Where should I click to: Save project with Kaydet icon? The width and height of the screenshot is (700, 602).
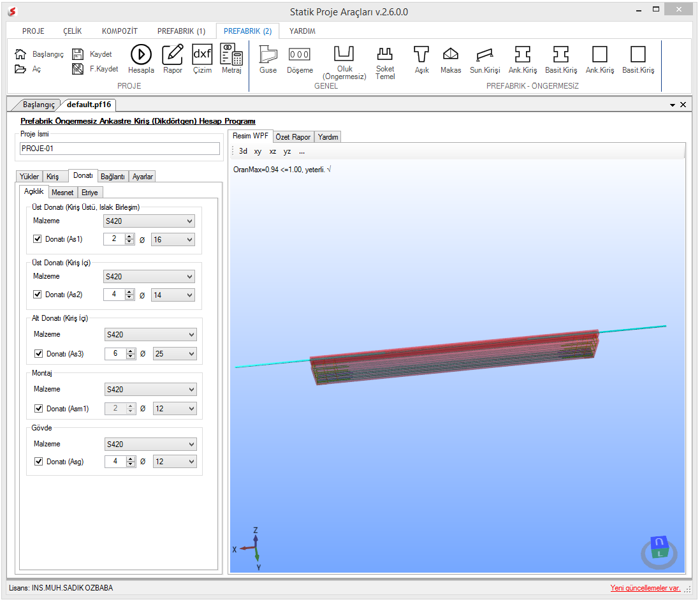(x=78, y=54)
